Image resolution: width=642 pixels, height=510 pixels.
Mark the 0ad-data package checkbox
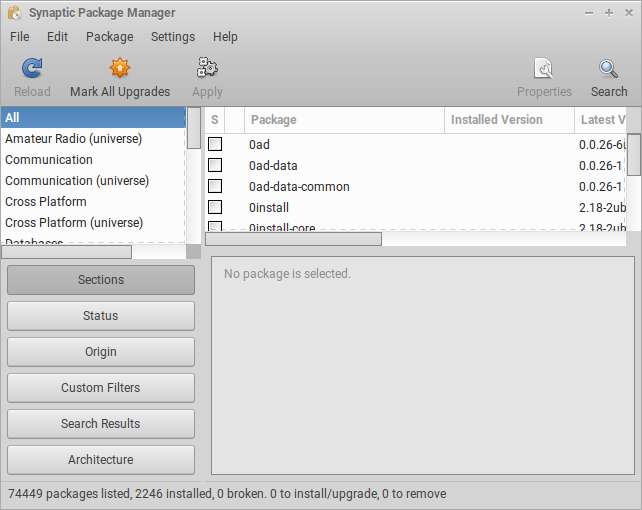[215, 166]
